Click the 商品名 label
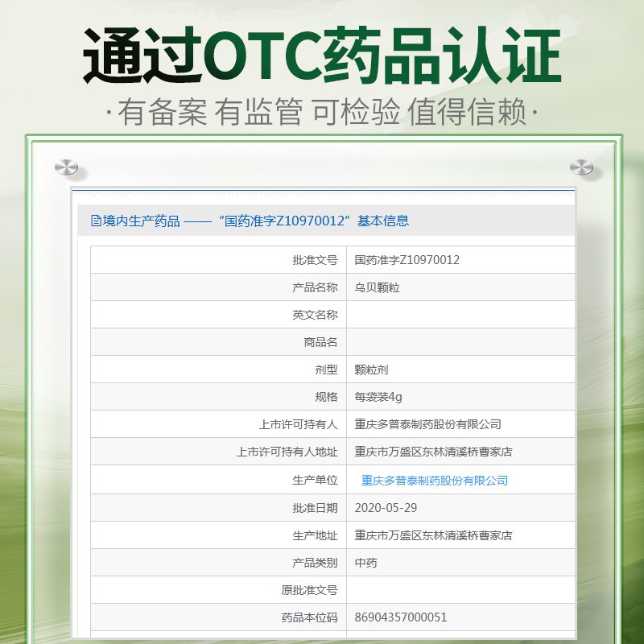 click(320, 342)
